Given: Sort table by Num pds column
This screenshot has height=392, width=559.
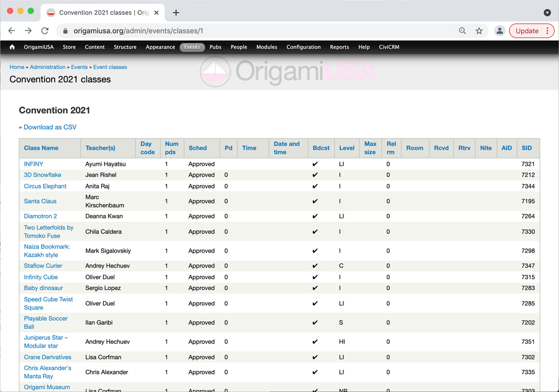Looking at the screenshot, I should pyautogui.click(x=172, y=148).
